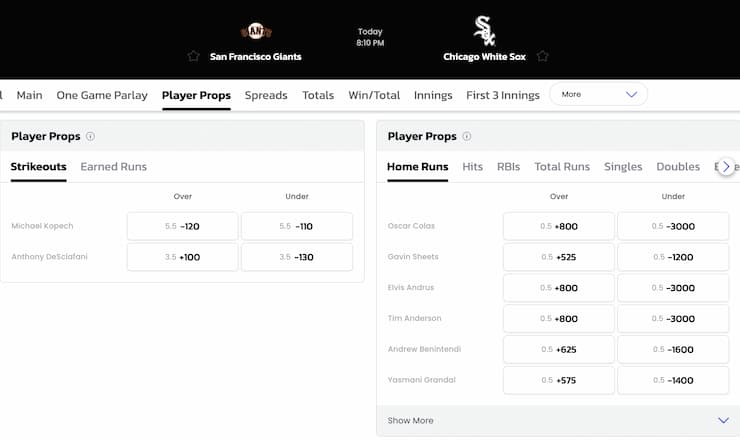
Task: Favorite the Chicago White Sox star icon
Action: point(543,56)
